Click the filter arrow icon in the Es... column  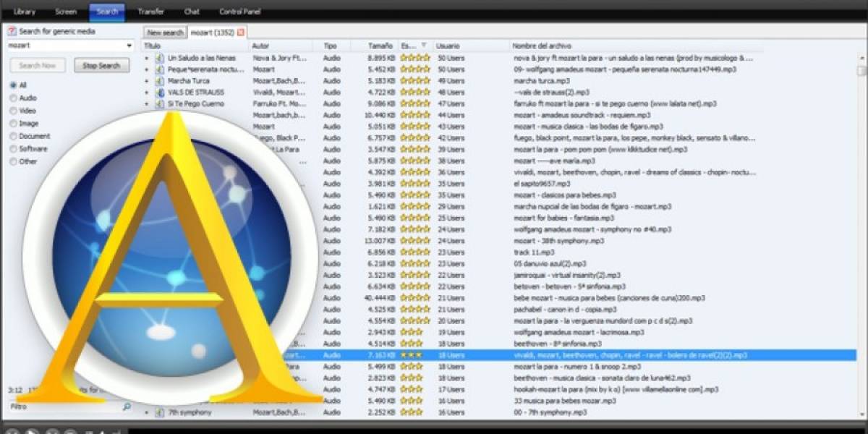pyautogui.click(x=424, y=46)
